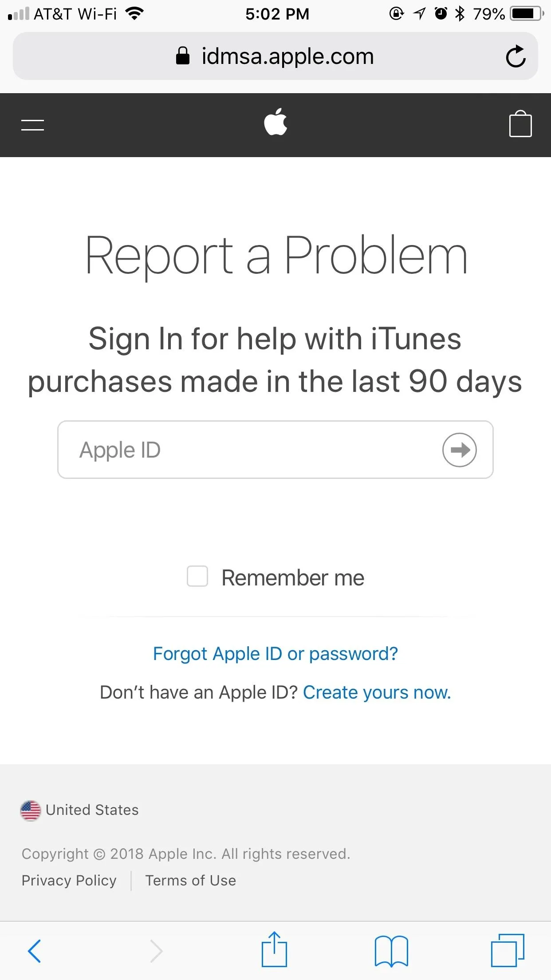Viewport: 551px width, 980px height.
Task: Enable the Remember me checkbox
Action: (197, 577)
